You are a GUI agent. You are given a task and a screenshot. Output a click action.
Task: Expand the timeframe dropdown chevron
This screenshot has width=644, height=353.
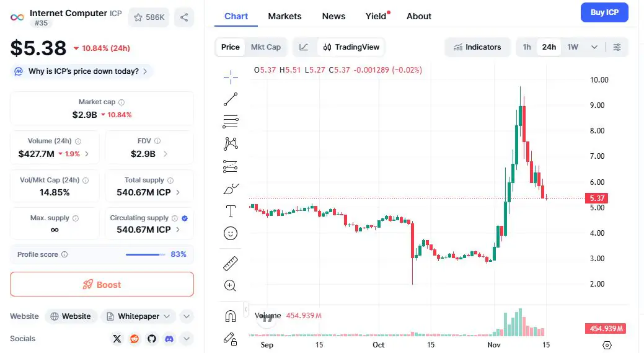pyautogui.click(x=594, y=47)
